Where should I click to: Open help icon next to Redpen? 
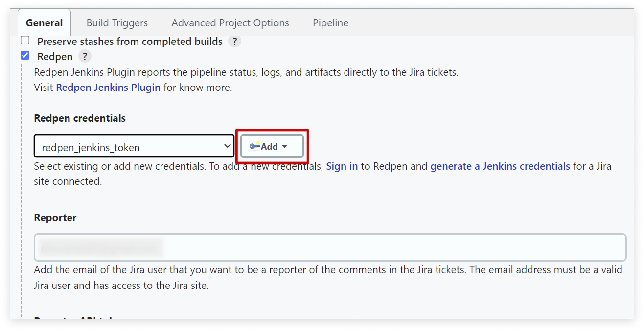pyautogui.click(x=85, y=57)
